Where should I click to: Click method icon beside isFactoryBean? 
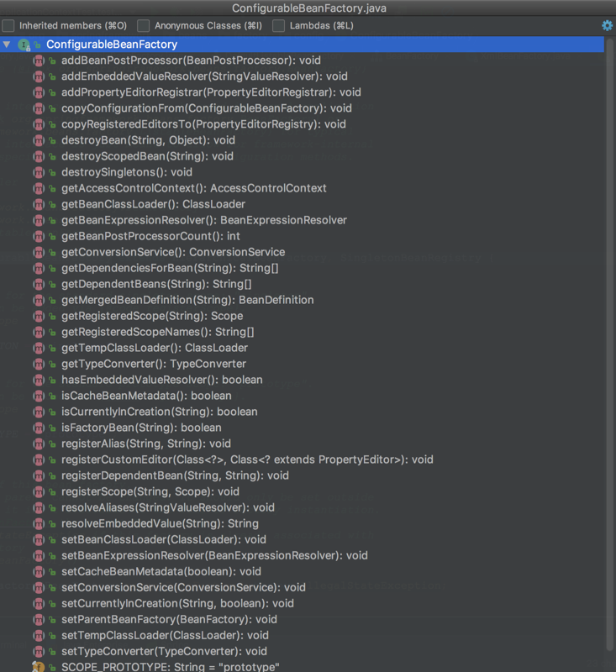(39, 428)
